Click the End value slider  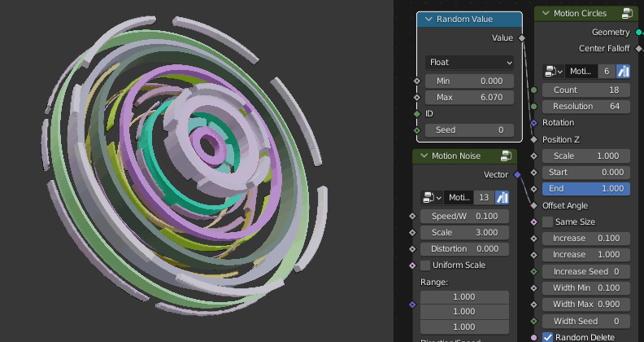586,189
